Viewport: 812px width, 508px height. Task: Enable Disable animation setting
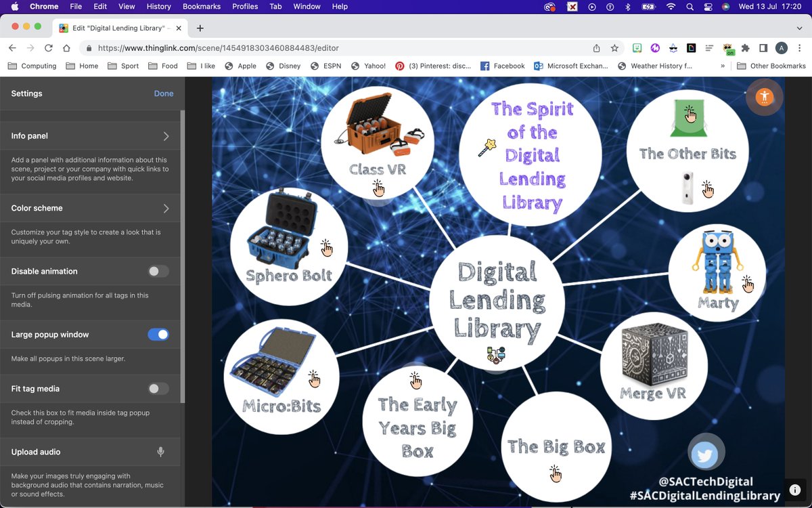(158, 271)
